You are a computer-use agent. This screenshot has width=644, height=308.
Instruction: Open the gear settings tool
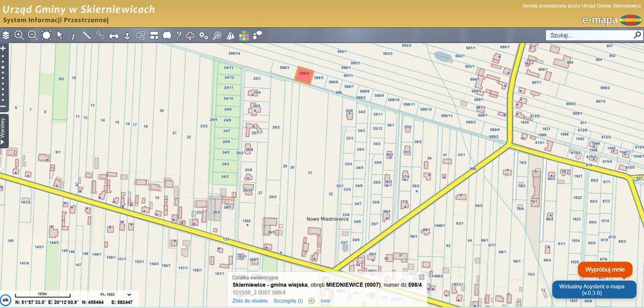(204, 35)
